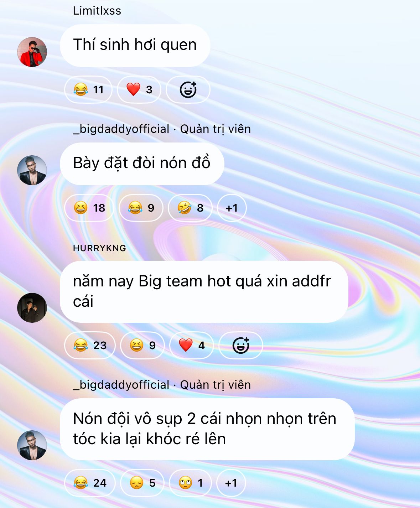Toggle the red heart reaction showing 3

click(x=139, y=90)
